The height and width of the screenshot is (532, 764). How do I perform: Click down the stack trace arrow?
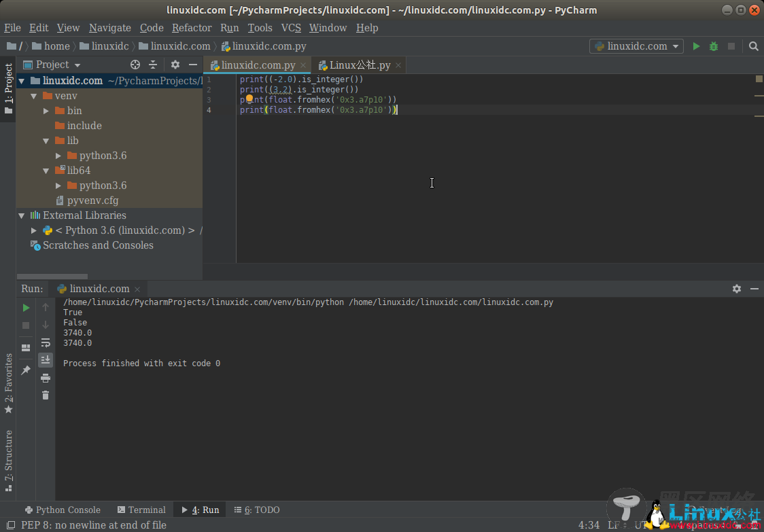coord(46,325)
